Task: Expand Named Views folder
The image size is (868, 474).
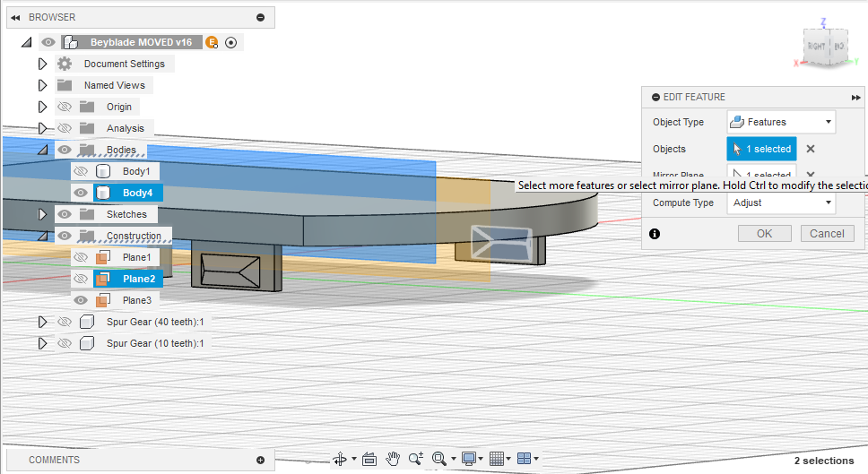Action: coord(42,85)
